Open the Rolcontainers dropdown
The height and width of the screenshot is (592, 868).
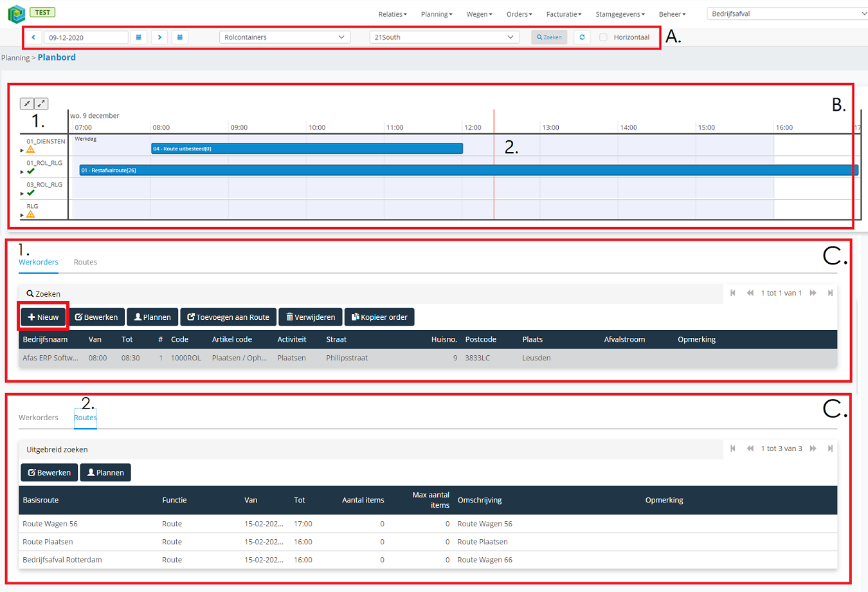pyautogui.click(x=285, y=37)
